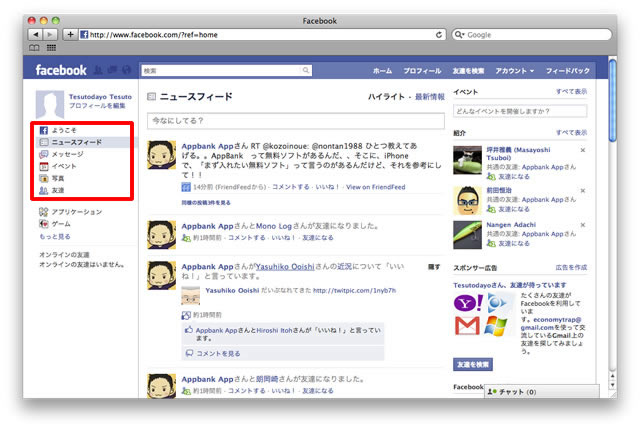Click the Windows logo in sponsor ad
This screenshot has width=640, height=430.
point(495,326)
